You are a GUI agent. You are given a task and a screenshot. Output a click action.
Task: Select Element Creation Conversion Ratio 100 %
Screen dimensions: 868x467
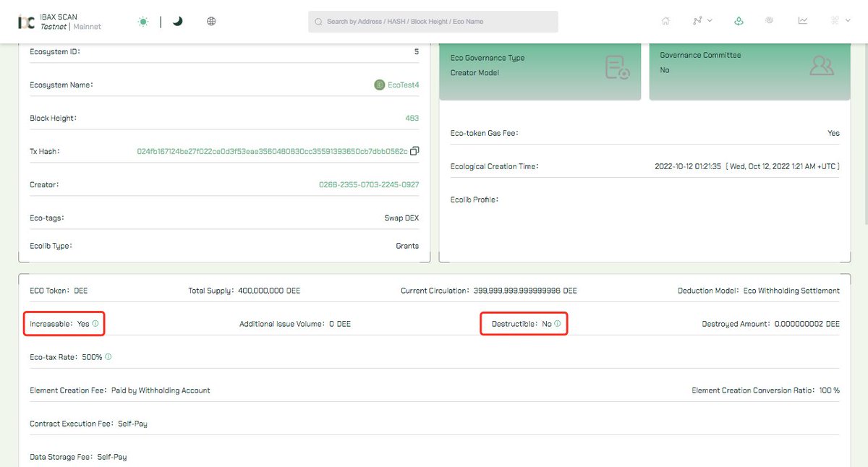pos(766,390)
